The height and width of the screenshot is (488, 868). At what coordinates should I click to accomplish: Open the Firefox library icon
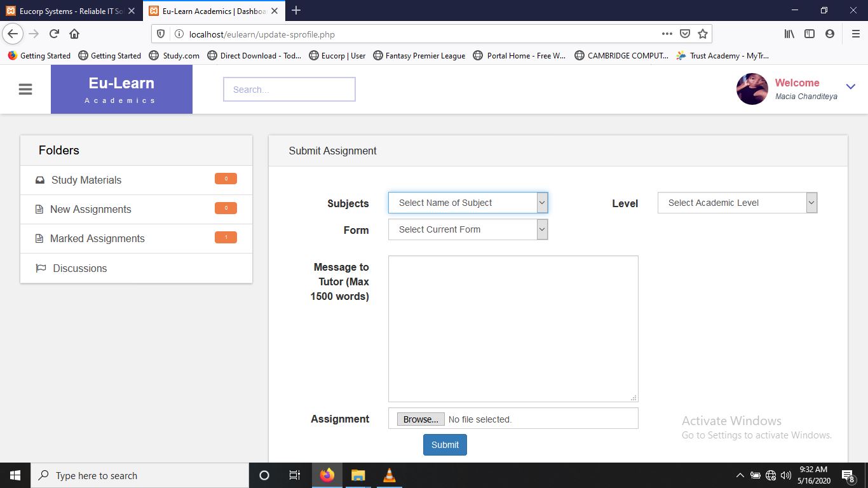[789, 34]
